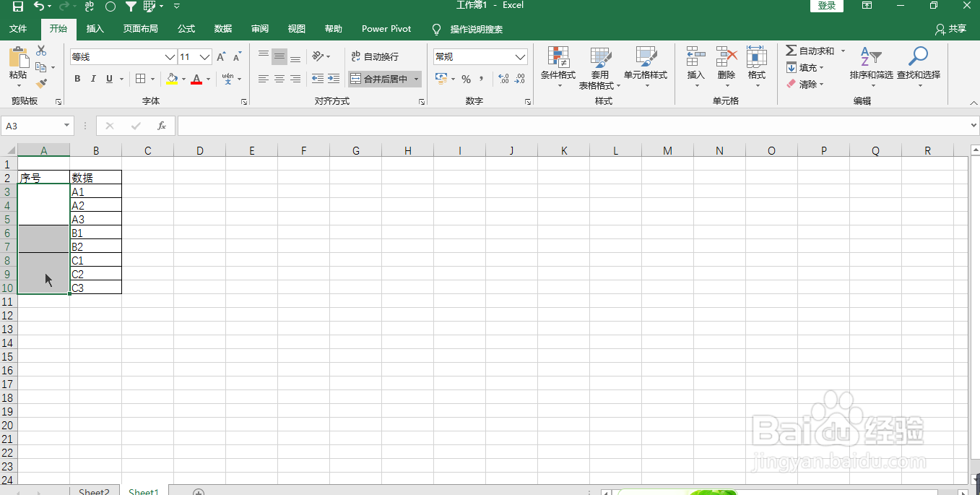Apply comma style number format

[x=481, y=79]
